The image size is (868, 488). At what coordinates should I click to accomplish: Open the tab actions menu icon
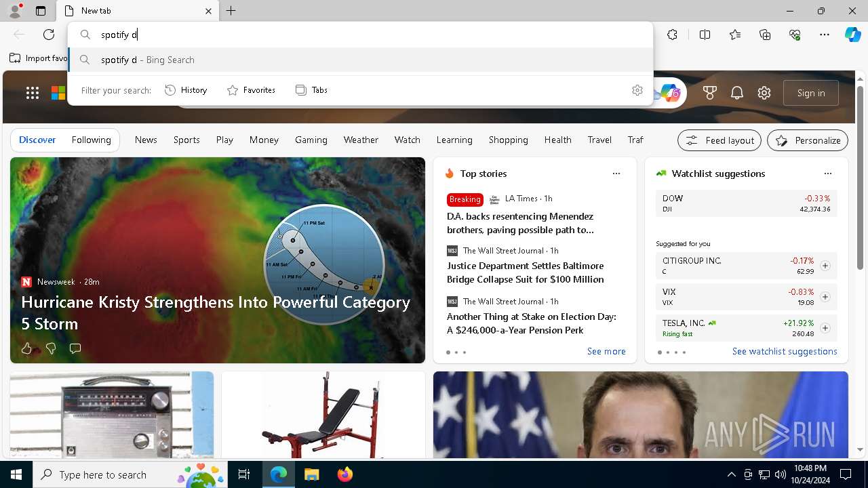point(41,11)
